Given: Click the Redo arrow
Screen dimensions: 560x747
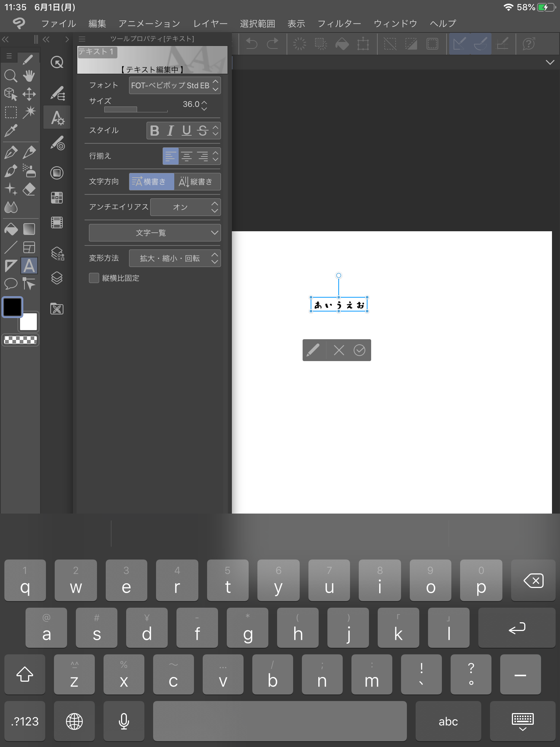Looking at the screenshot, I should (273, 44).
